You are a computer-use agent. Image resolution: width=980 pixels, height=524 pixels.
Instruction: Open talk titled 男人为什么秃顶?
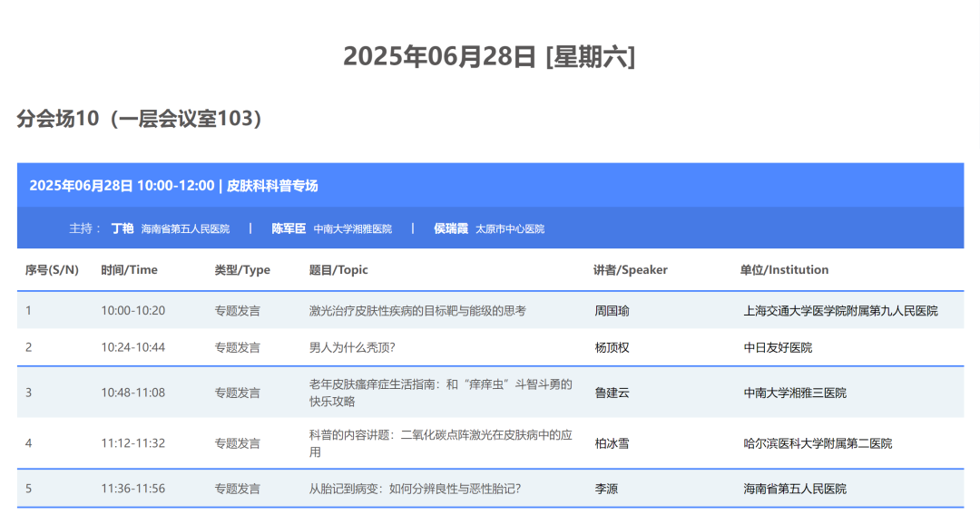pos(354,347)
